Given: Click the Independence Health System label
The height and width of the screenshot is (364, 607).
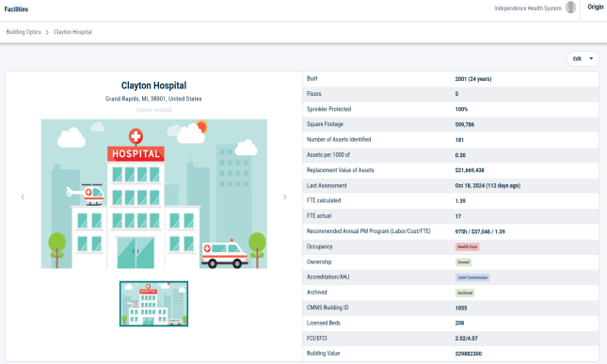Looking at the screenshot, I should [527, 8].
